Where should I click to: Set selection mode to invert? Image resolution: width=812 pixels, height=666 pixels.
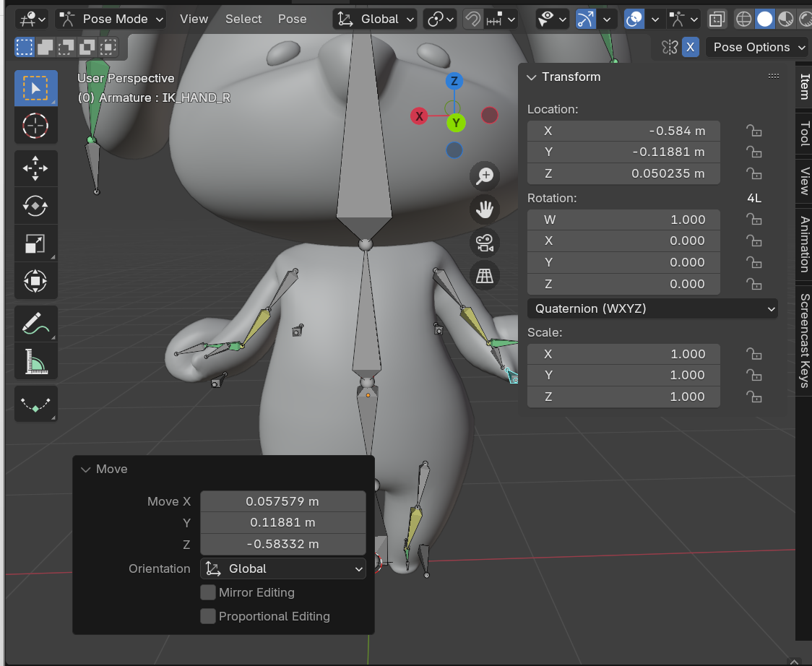(87, 47)
